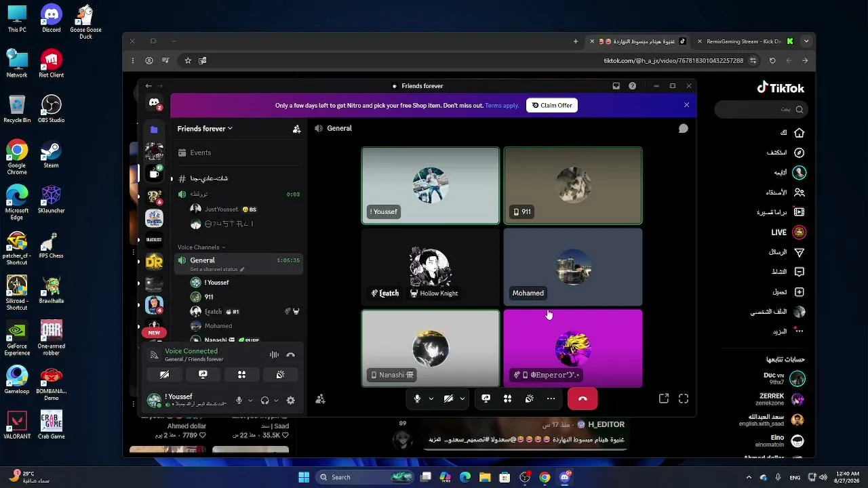Click TikTok search field
Image resolution: width=868 pixels, height=488 pixels.
coord(760,109)
